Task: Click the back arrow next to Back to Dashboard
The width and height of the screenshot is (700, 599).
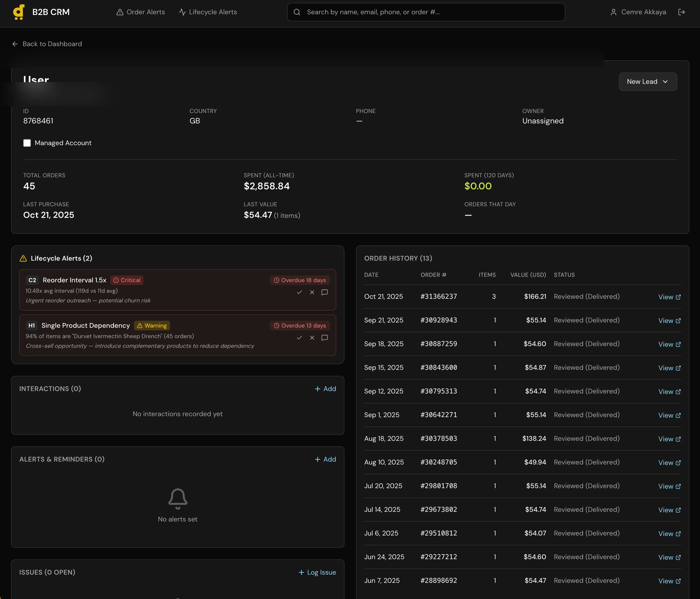Action: 15,44
